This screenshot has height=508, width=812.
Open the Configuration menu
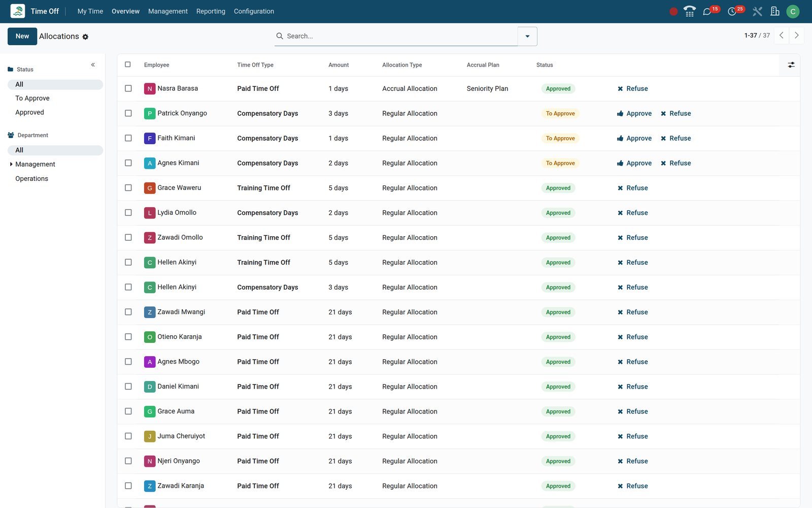(x=254, y=11)
